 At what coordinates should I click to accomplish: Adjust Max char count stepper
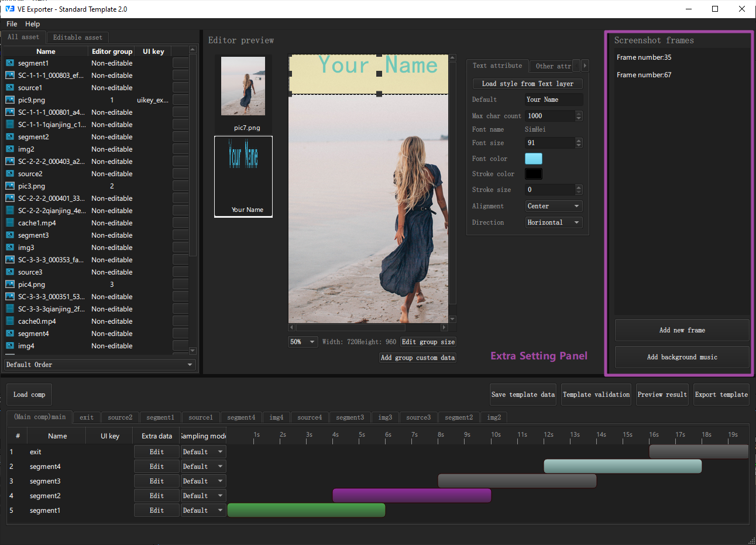(579, 116)
